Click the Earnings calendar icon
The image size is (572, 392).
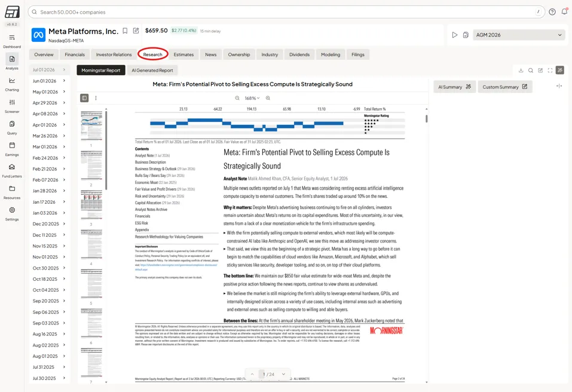12,145
